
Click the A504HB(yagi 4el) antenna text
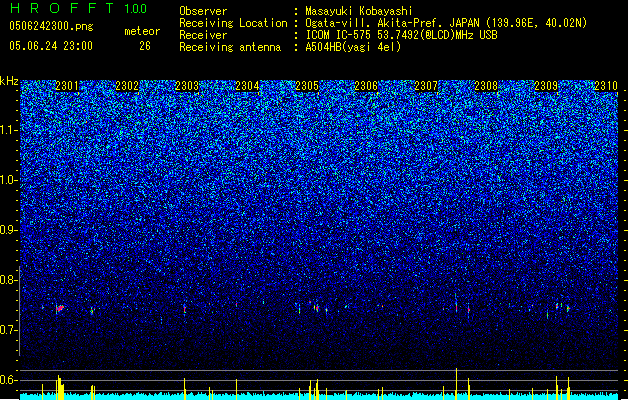pos(353,47)
